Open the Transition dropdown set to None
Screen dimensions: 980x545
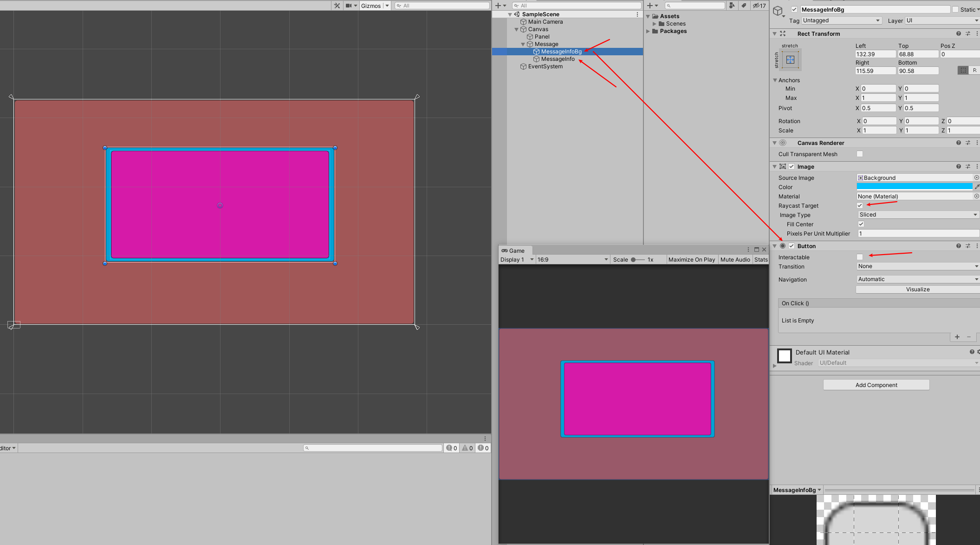(917, 266)
